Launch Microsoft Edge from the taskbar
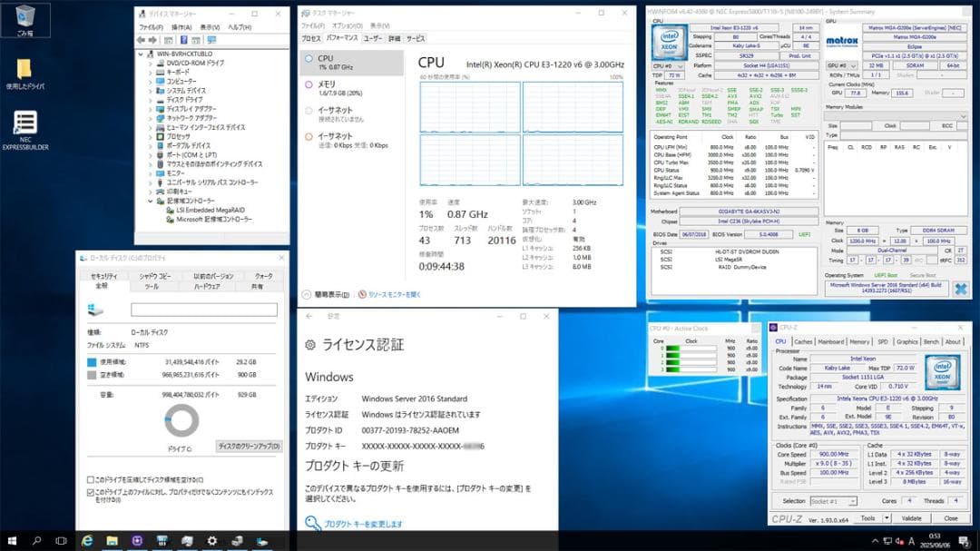 click(x=86, y=540)
